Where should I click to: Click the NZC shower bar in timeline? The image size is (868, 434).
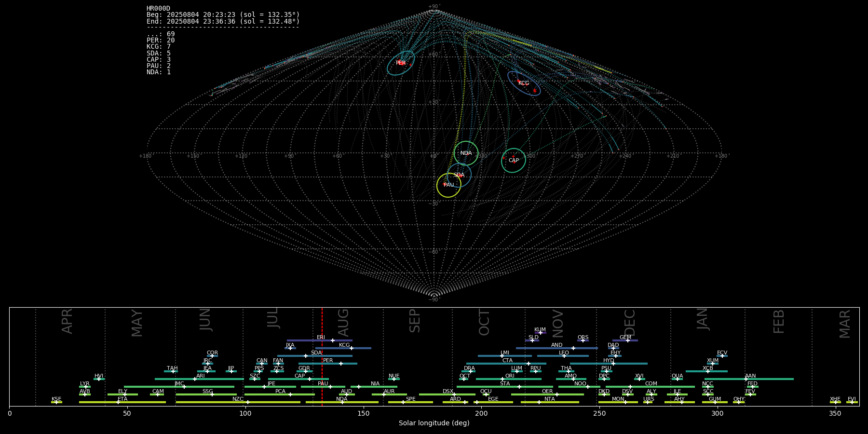(x=238, y=402)
